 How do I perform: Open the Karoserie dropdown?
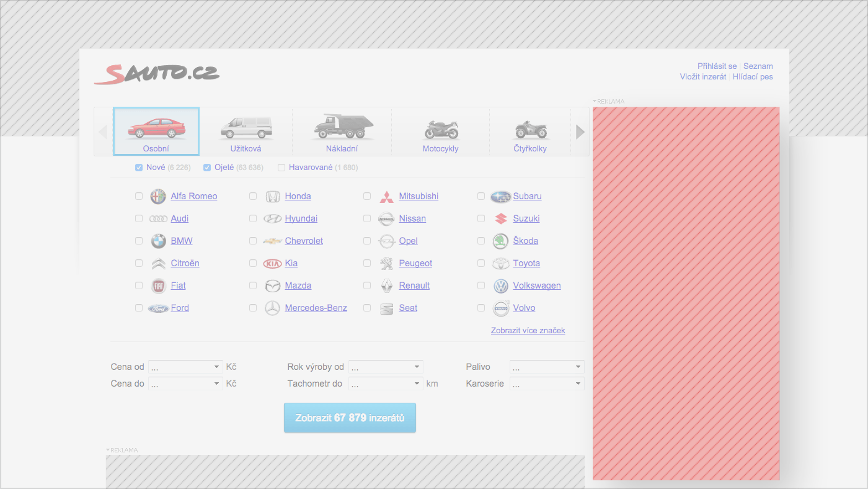coord(547,384)
